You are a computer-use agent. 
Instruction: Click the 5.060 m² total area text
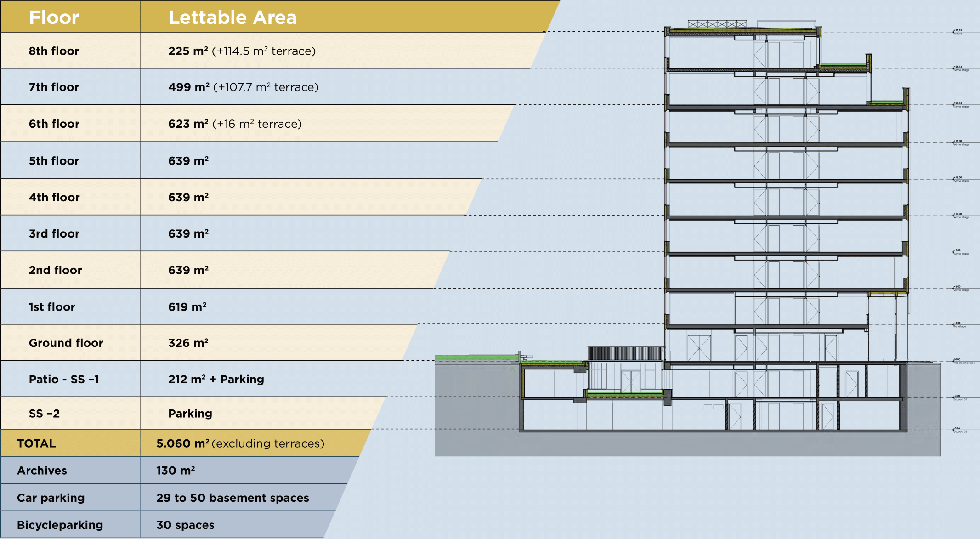183,443
